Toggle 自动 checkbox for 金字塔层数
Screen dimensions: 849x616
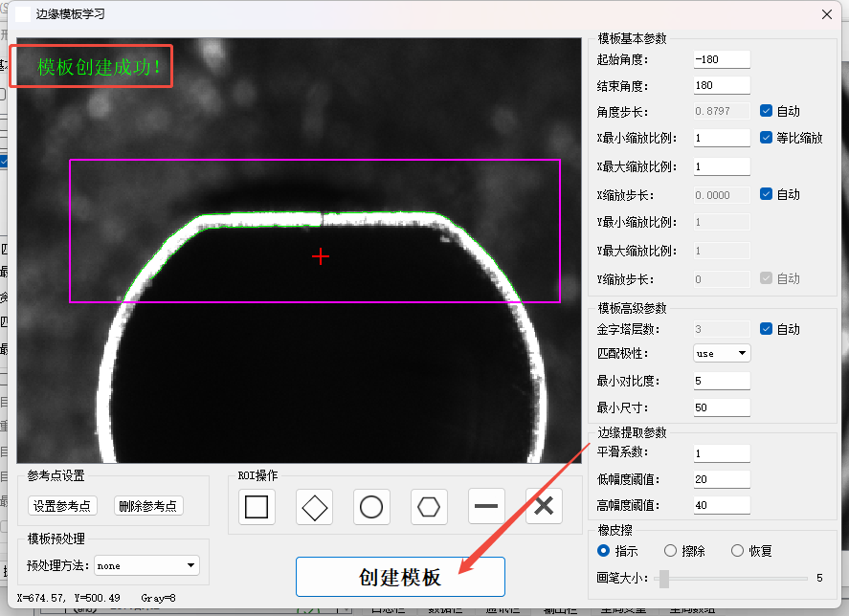pos(767,329)
